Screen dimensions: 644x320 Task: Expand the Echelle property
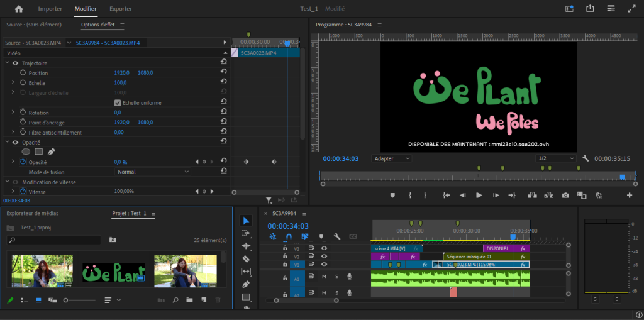click(13, 82)
